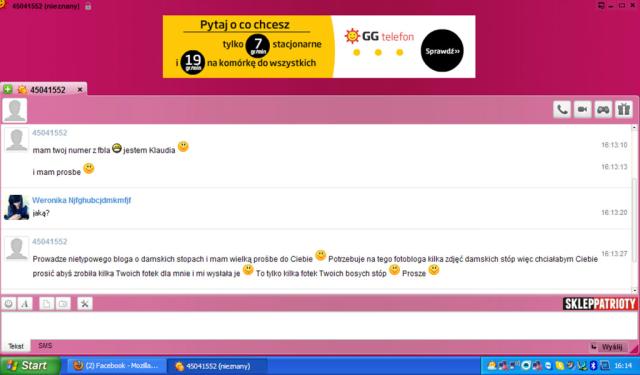Click the Sprawdź button in the ad
The height and width of the screenshot is (375, 640).
pos(442,51)
